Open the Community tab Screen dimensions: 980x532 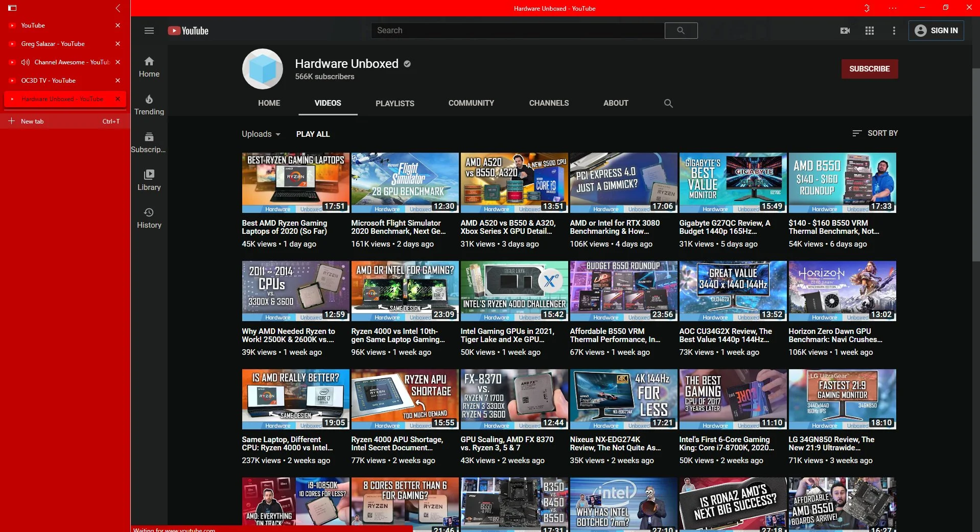coord(471,103)
